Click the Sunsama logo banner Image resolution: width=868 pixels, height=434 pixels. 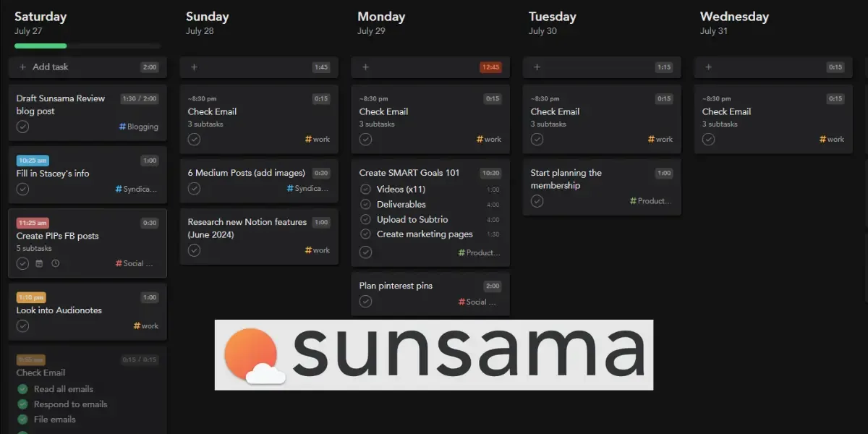434,354
